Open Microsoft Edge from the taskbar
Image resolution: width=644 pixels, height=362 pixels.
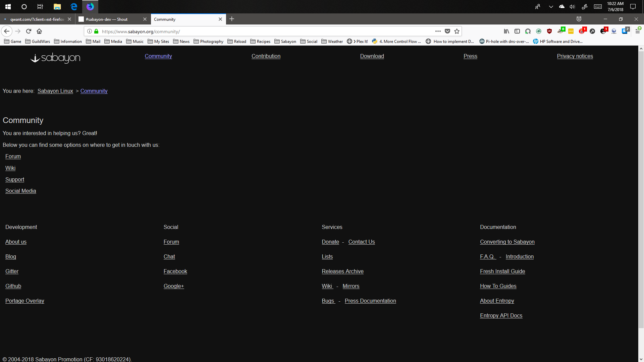coord(74,7)
